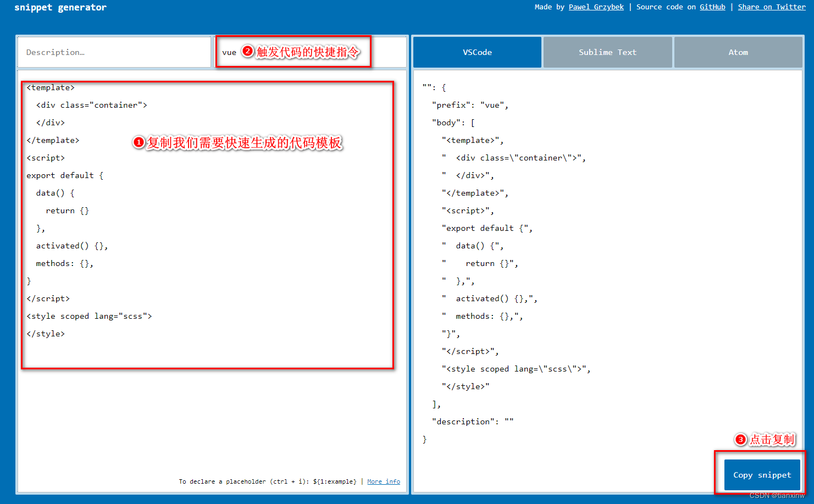Image resolution: width=814 pixels, height=504 pixels.
Task: Click the Description input field
Action: (x=114, y=52)
